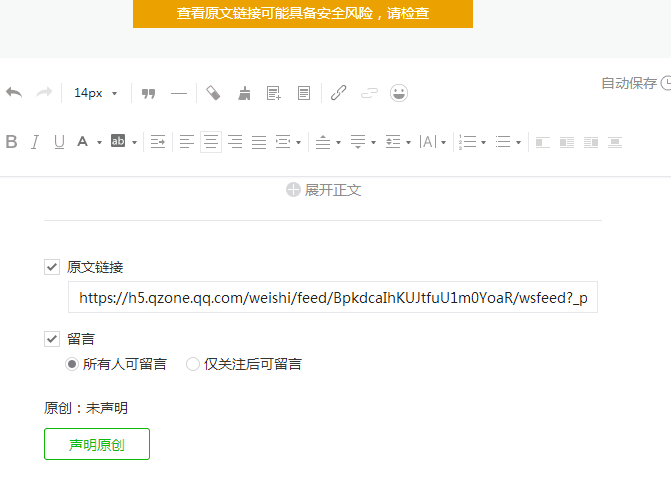Click the letter spacing |A| icon
The width and height of the screenshot is (671, 499).
428,142
